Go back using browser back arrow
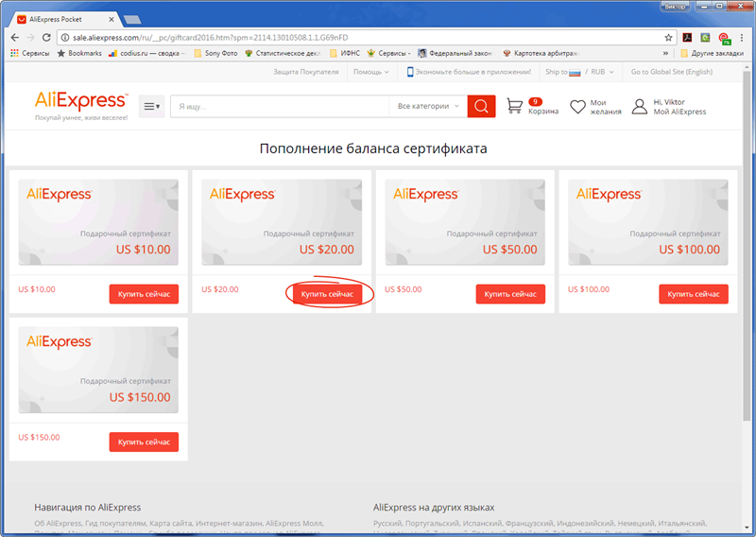Image resolution: width=756 pixels, height=537 pixels. point(13,37)
